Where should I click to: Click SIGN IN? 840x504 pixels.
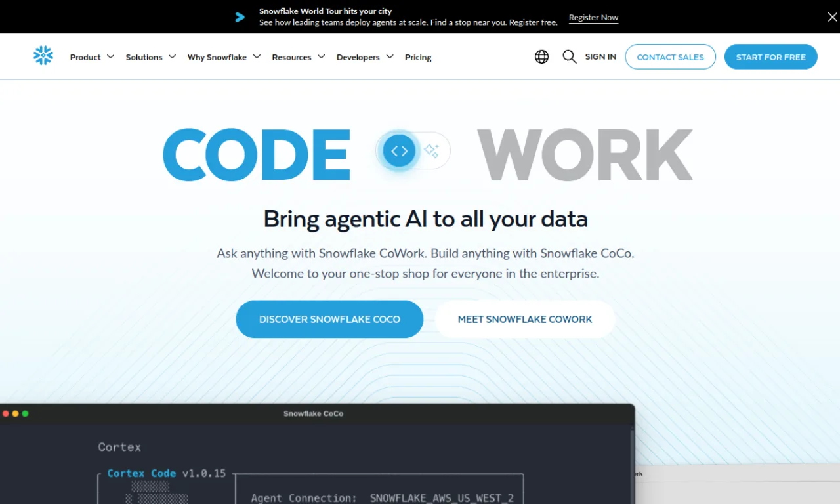click(x=600, y=57)
